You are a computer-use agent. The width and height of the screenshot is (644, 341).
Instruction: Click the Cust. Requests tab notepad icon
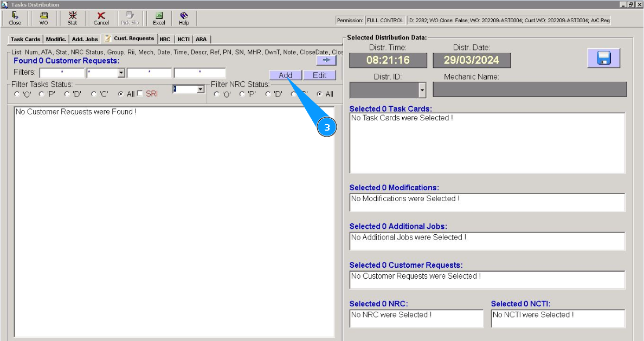[x=108, y=38]
